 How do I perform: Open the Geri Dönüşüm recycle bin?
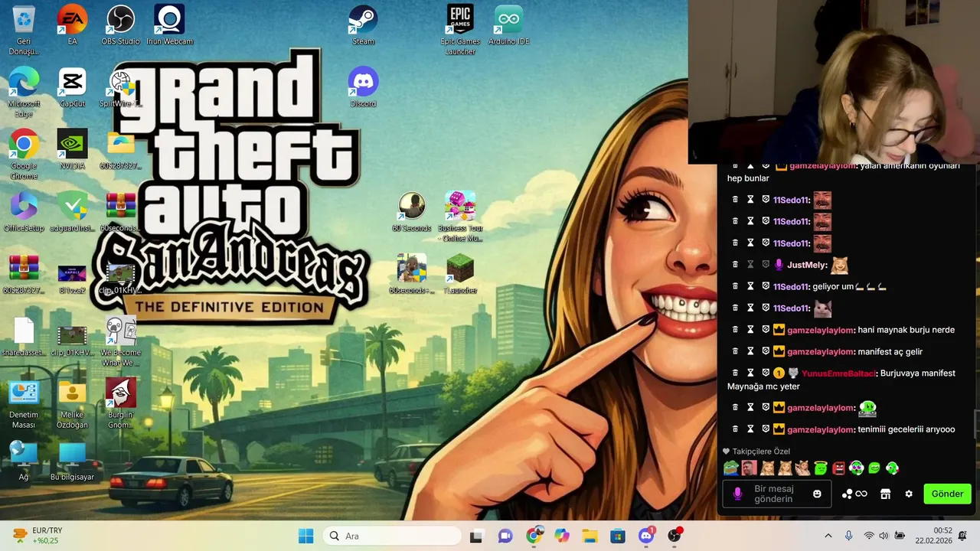point(24,30)
